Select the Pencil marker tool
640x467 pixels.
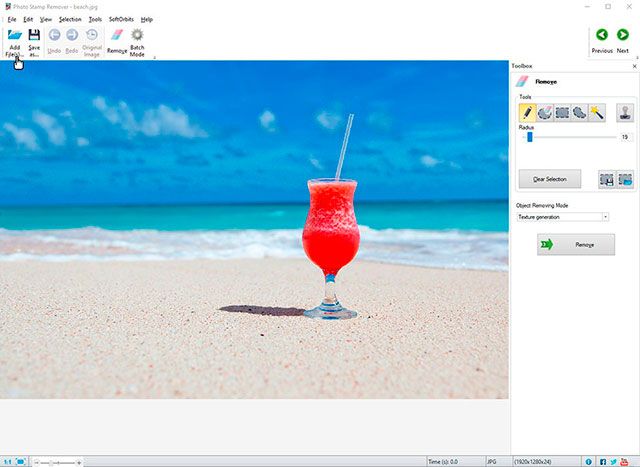pyautogui.click(x=527, y=113)
